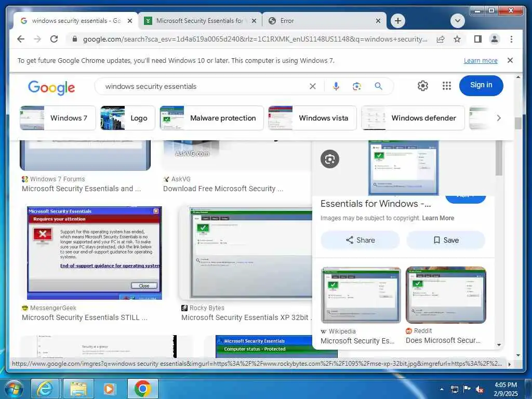Show more filter chips with right chevron

coord(499,118)
